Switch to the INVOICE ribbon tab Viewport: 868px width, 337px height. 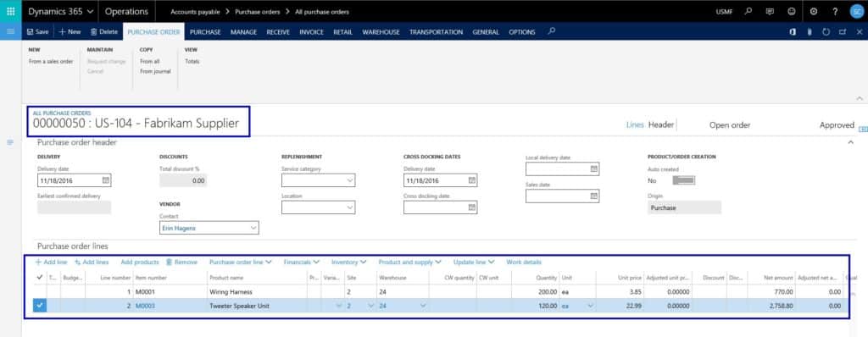(312, 32)
